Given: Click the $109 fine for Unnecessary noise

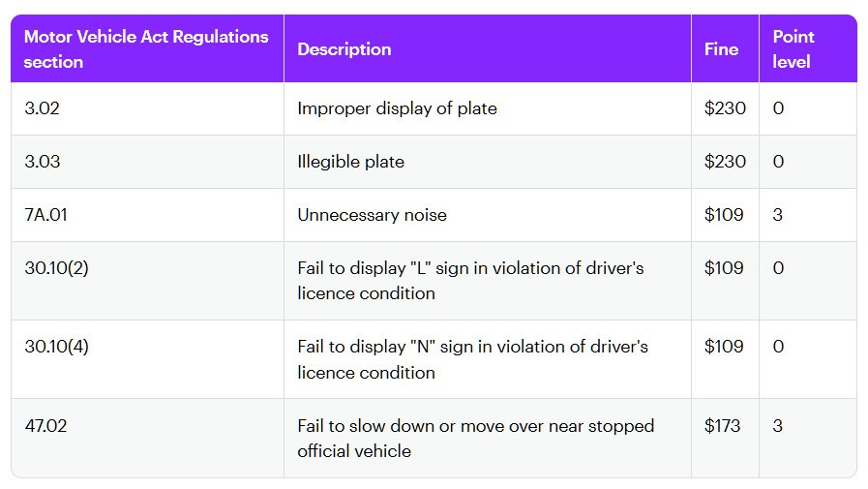Looking at the screenshot, I should pyautogui.click(x=724, y=214).
